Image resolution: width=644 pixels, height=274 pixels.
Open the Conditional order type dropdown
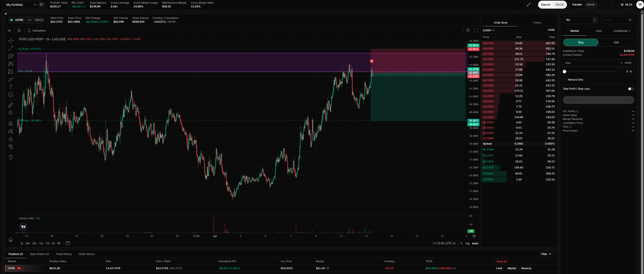tap(621, 31)
